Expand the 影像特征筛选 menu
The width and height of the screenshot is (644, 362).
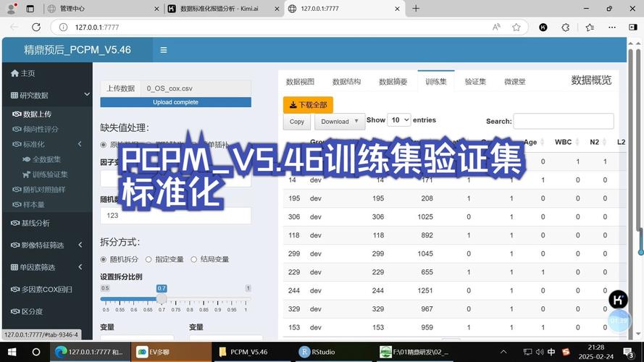tap(80, 245)
